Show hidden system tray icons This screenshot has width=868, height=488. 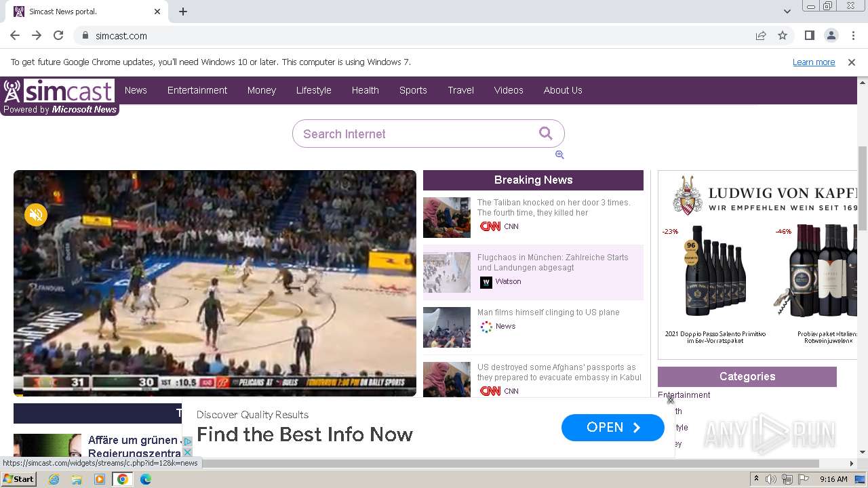point(756,479)
